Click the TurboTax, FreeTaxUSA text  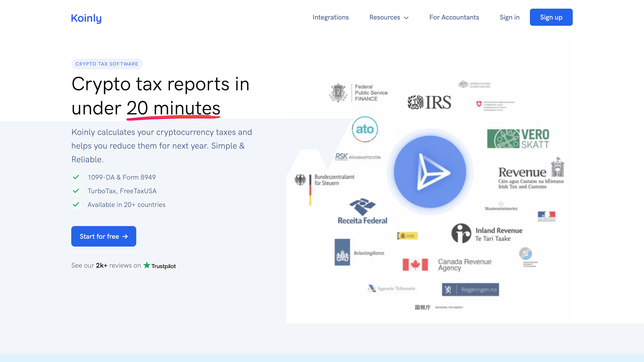coord(122,191)
